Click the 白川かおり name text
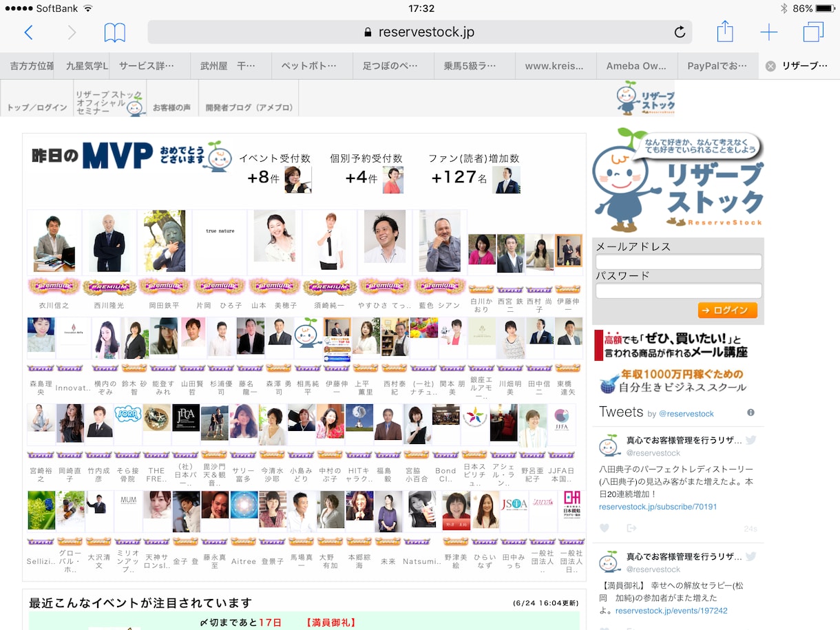Viewport: 840px width, 630px height. pyautogui.click(x=481, y=305)
